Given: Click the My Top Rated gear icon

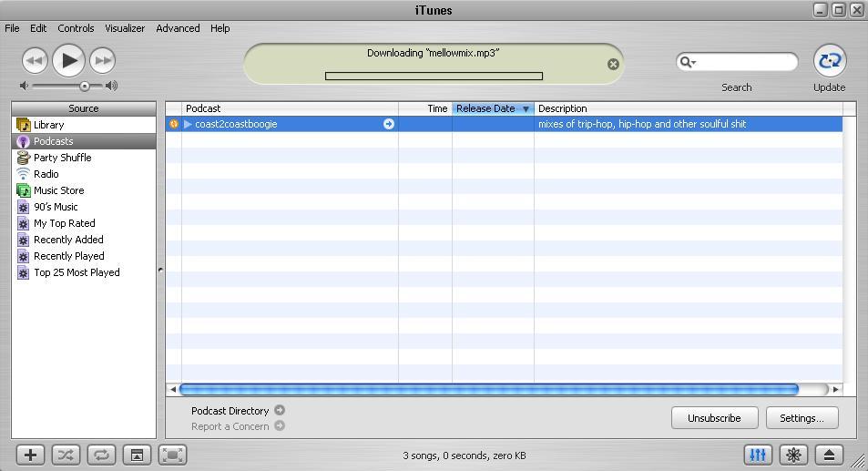Looking at the screenshot, I should 24,223.
